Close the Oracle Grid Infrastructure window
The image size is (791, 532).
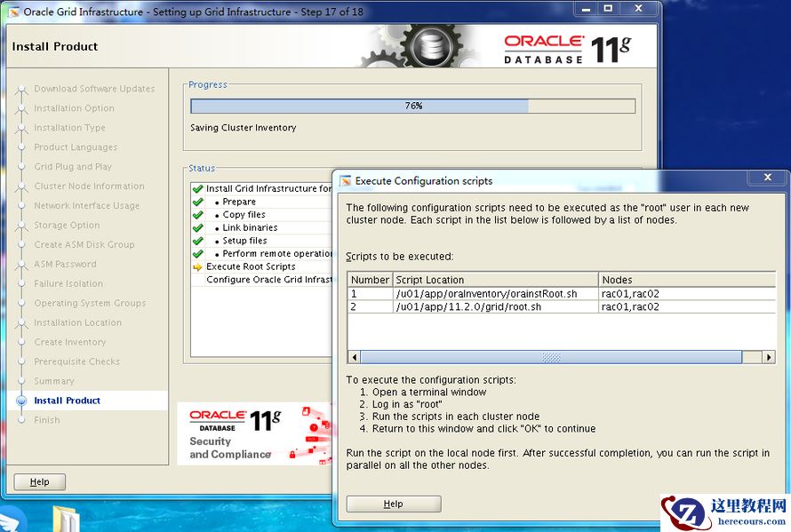coord(639,9)
